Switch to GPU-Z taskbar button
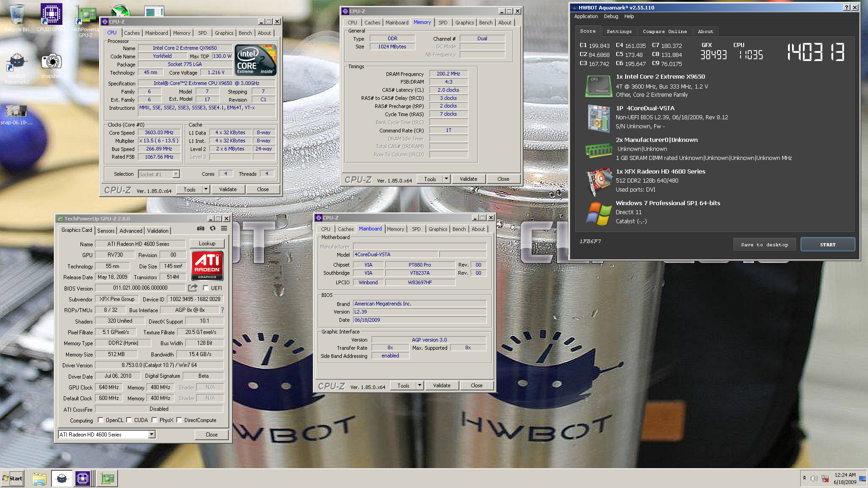 (x=108, y=479)
